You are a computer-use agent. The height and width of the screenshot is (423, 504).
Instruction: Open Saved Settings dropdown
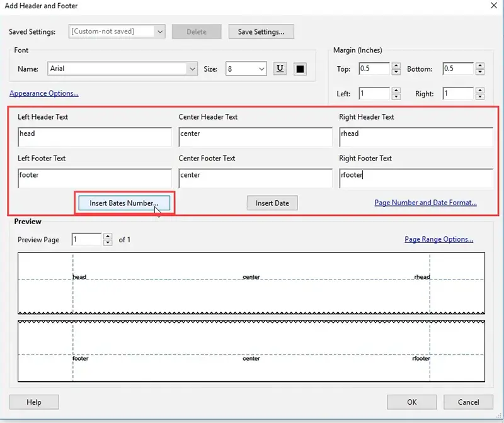(x=159, y=31)
